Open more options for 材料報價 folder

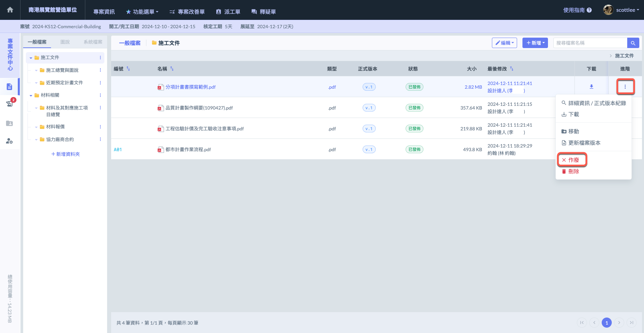click(x=100, y=127)
